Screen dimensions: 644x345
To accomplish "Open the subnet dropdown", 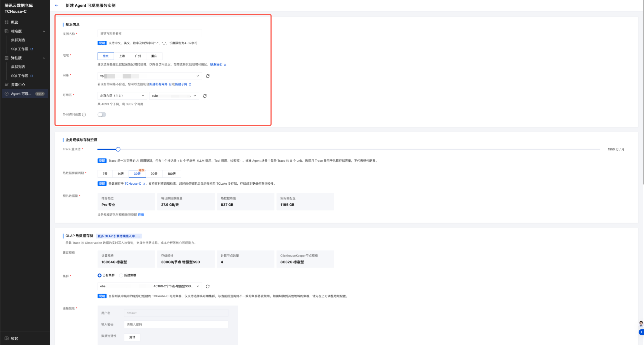I will 174,96.
